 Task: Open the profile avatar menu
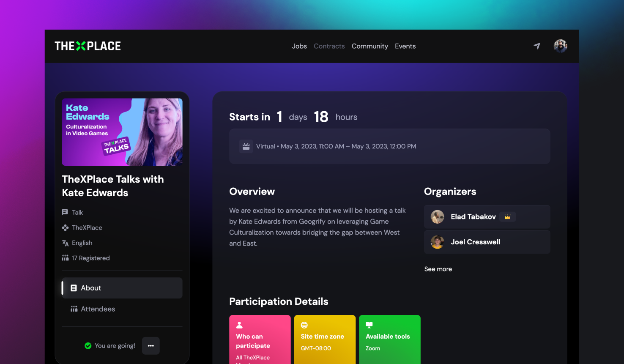(x=561, y=46)
